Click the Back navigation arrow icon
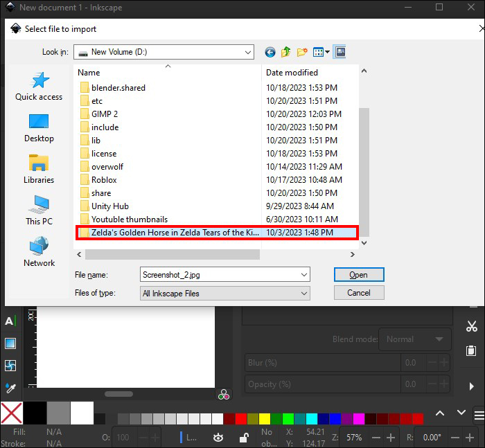 (x=270, y=52)
